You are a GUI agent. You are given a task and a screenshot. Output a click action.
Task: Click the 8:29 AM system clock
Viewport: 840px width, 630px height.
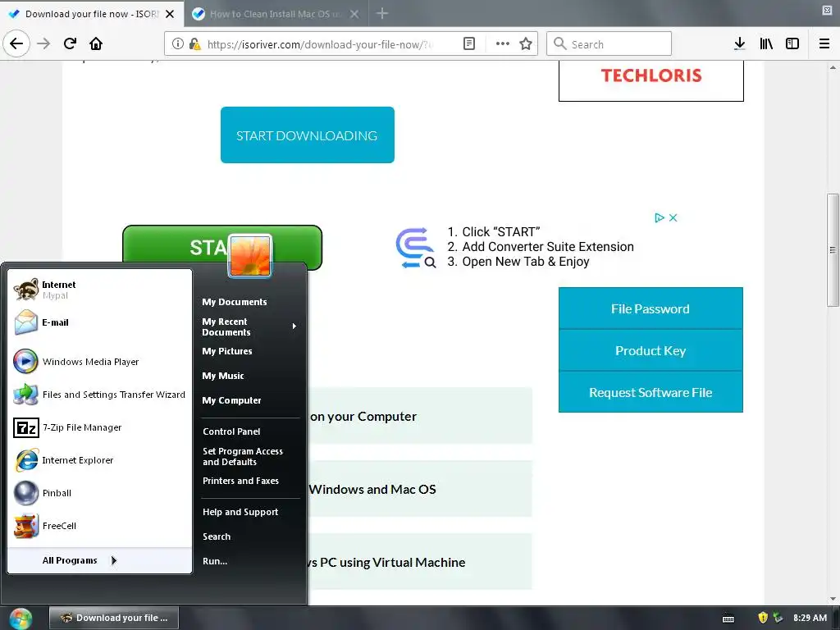[x=810, y=618]
